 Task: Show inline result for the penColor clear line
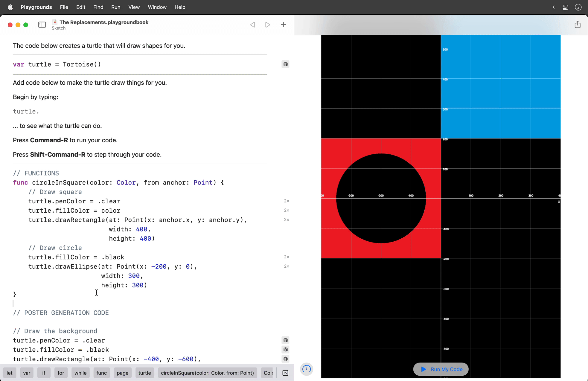click(285, 340)
